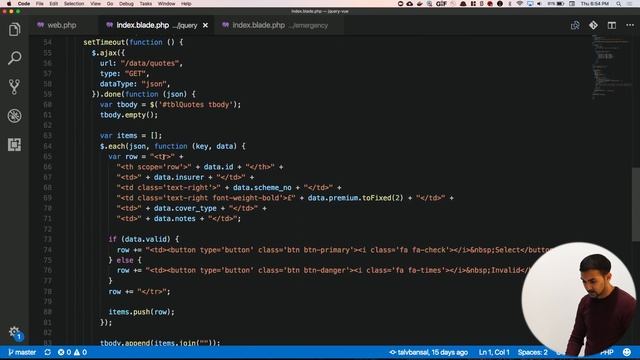This screenshot has width=640, height=360.
Task: Click the Spotlight search icon in menu bar
Action: pos(619,4)
